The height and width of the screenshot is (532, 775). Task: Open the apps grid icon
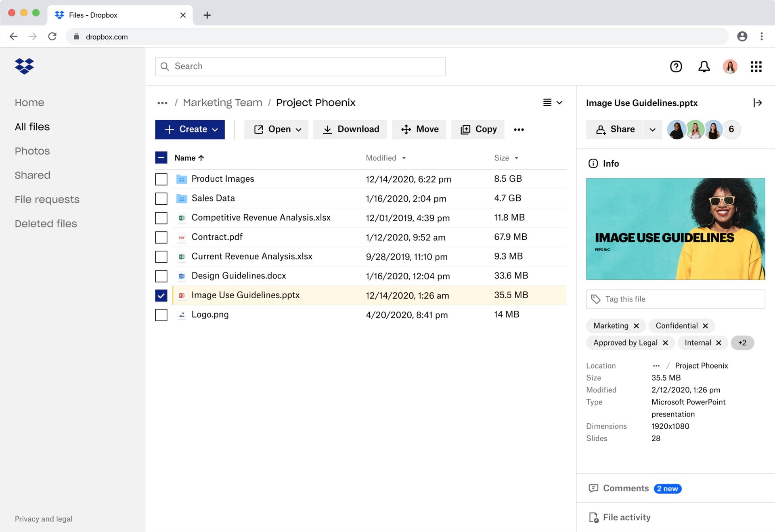[756, 66]
